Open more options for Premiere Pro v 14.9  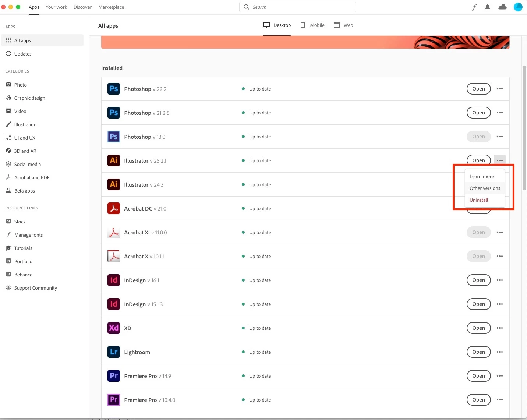pos(500,376)
